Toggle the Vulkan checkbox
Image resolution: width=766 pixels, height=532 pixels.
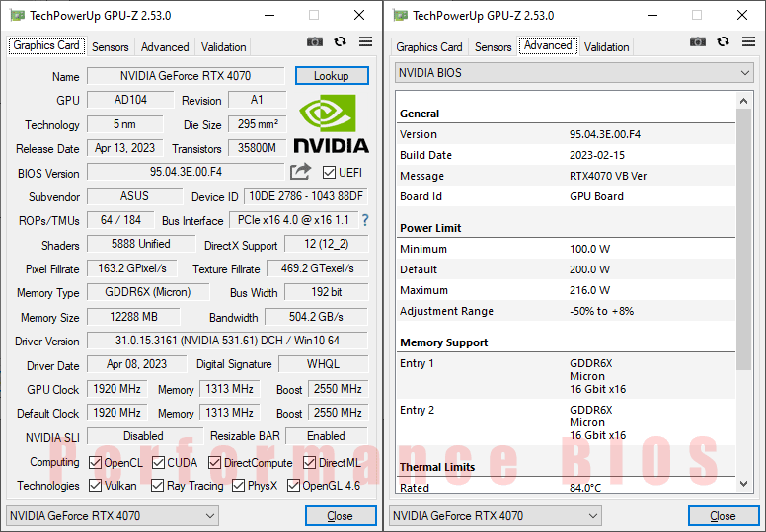(x=96, y=485)
